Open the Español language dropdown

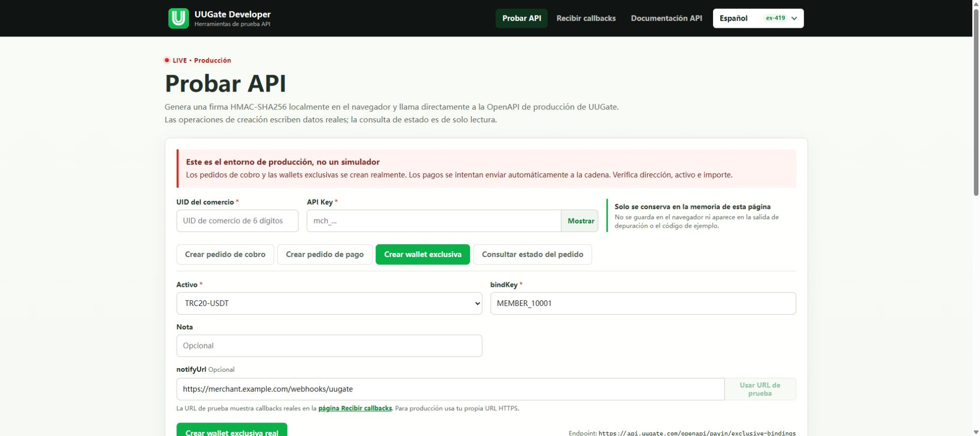758,18
